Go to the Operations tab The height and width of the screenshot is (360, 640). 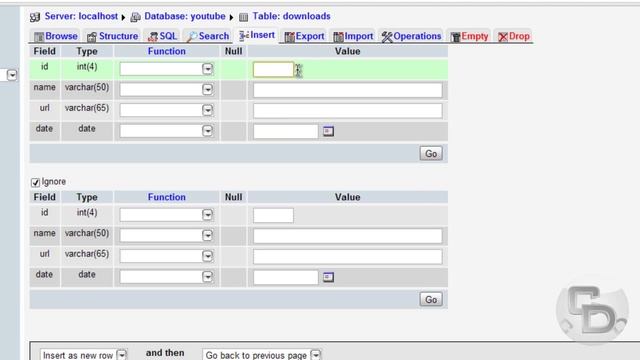tap(411, 36)
